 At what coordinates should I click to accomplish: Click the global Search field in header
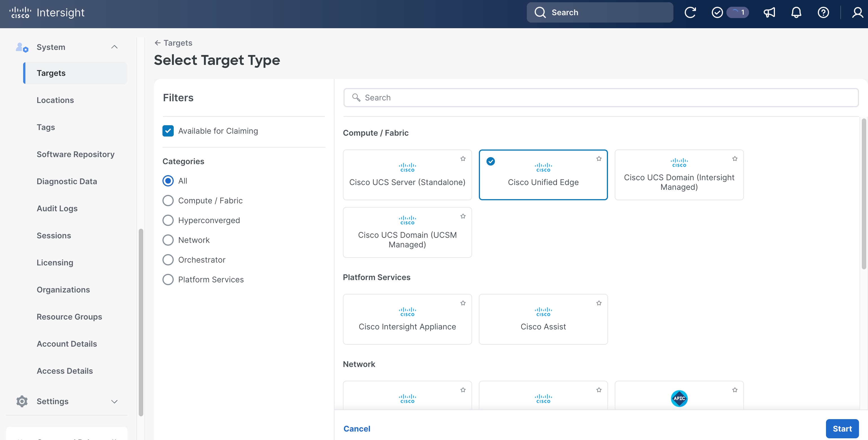point(600,12)
